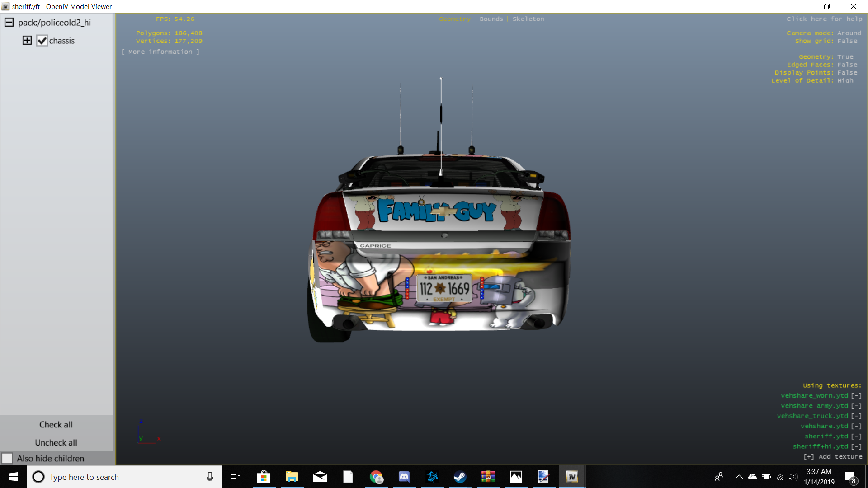868x488 pixels.
Task: Toggle Edged Faces setting
Action: pos(847,65)
